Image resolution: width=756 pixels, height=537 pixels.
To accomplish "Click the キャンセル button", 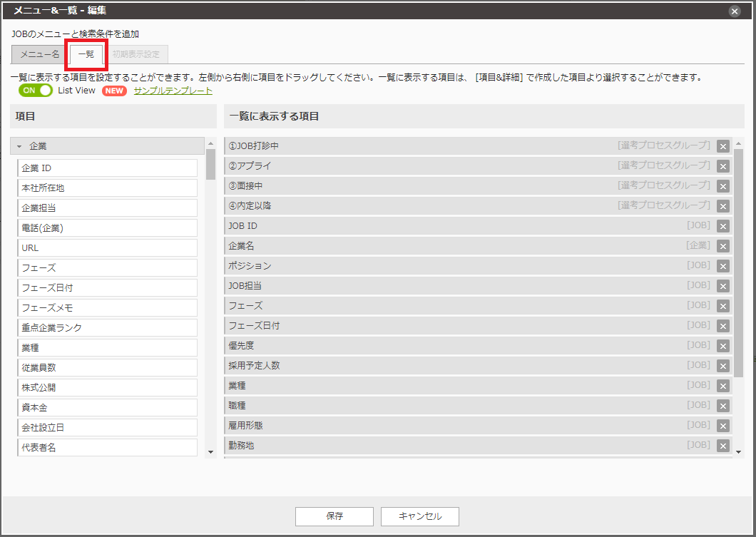I will (x=420, y=516).
